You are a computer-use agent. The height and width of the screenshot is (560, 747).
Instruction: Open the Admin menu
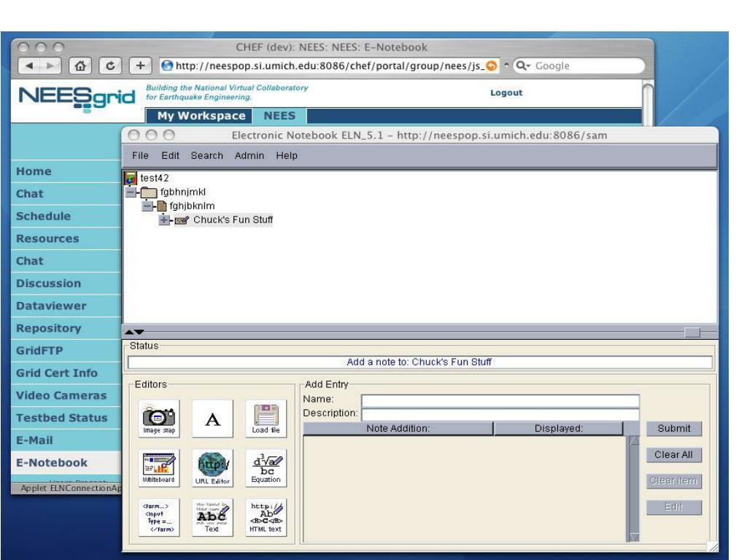(x=249, y=156)
